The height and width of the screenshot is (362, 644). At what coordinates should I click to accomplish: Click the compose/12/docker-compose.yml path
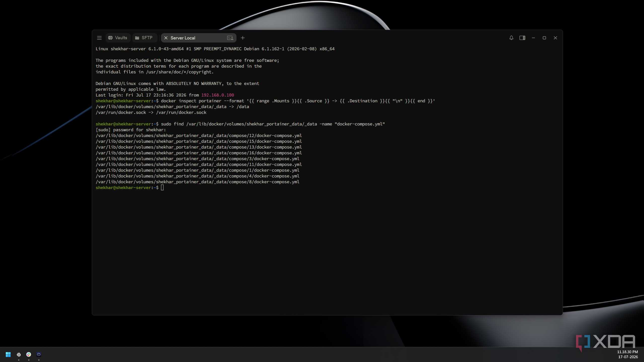tap(199, 135)
